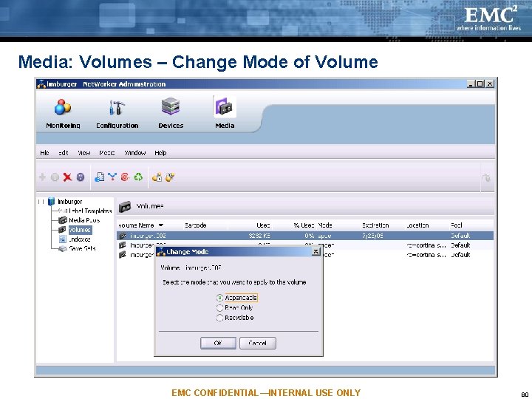Open the View menu
532x399 pixels.
coord(83,153)
